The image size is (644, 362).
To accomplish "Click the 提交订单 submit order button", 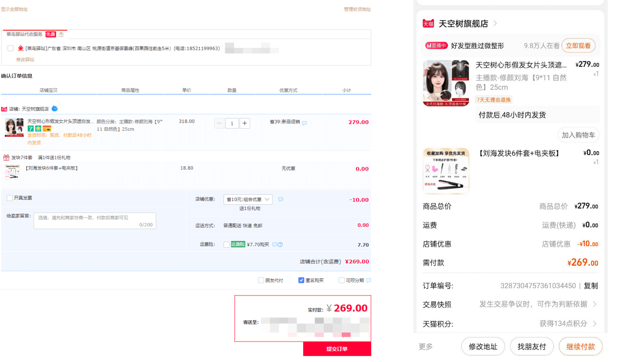I will tap(337, 349).
